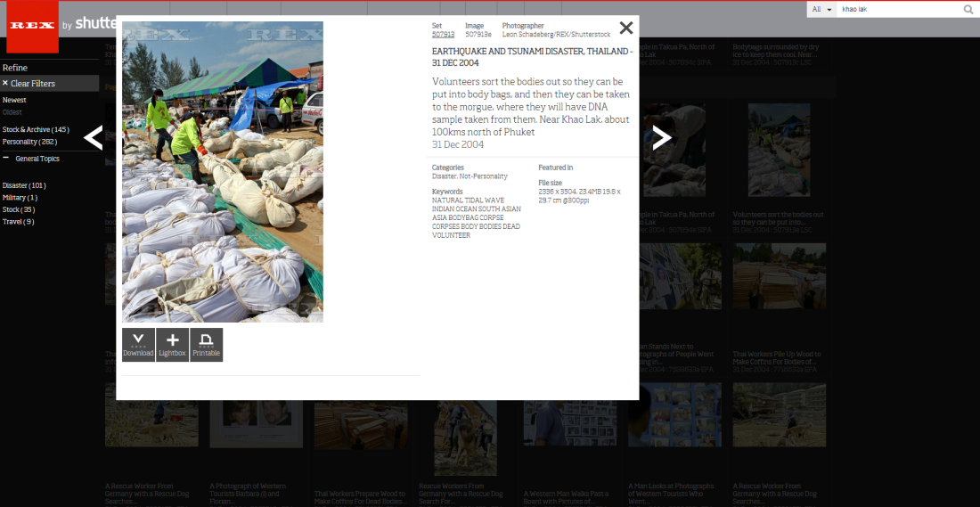Click the Download button
Image resolution: width=980 pixels, height=507 pixels.
click(138, 345)
